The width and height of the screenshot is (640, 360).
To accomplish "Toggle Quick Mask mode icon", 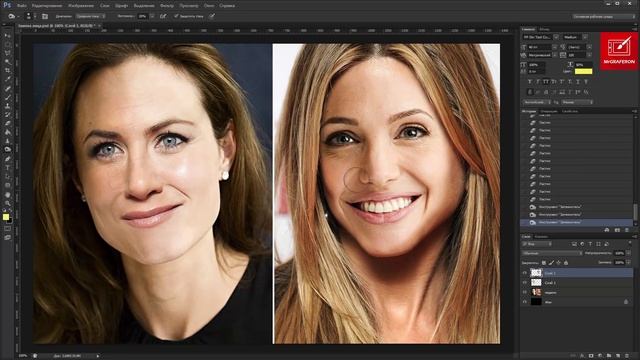I will click(7, 229).
